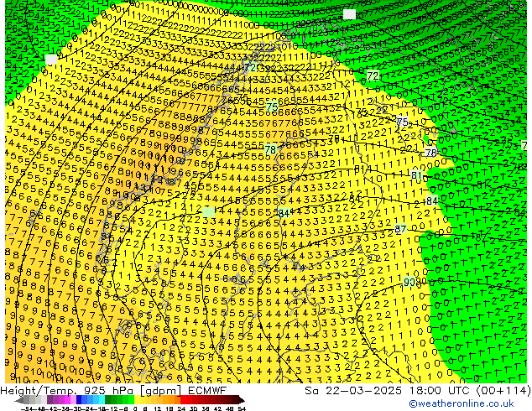The image size is (532, 411).
Task: Click the '90' contour height label
Action: 409,282
